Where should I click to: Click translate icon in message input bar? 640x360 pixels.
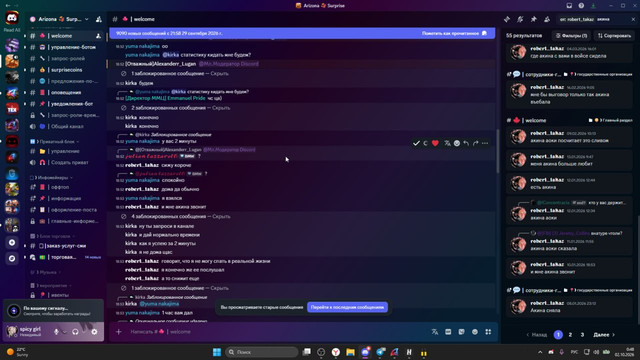click(x=435, y=332)
